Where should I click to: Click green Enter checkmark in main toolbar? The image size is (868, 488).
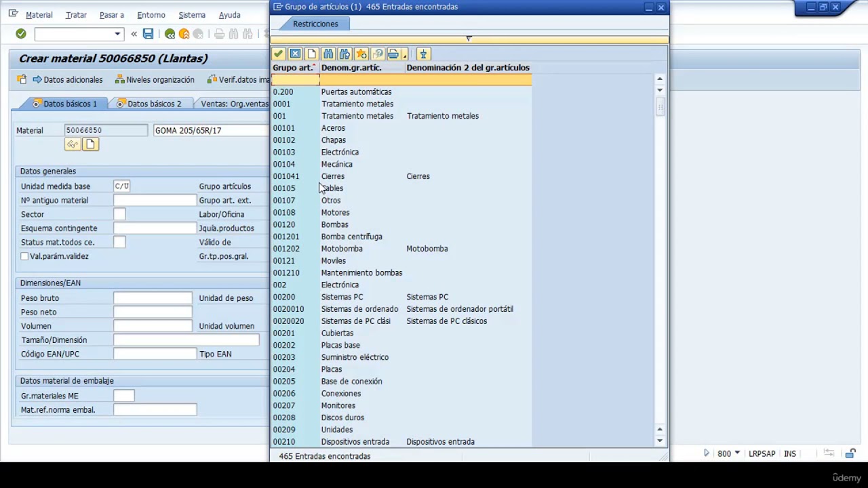(21, 34)
